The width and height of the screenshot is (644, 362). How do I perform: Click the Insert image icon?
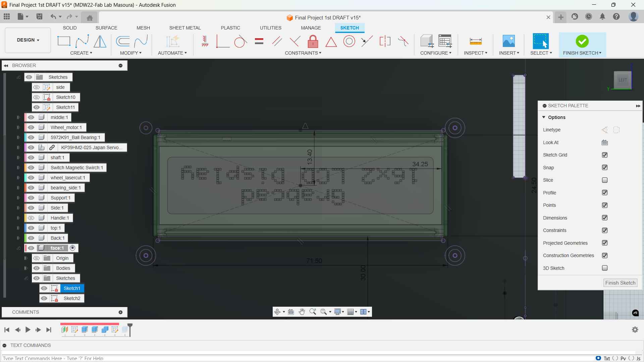(x=509, y=41)
